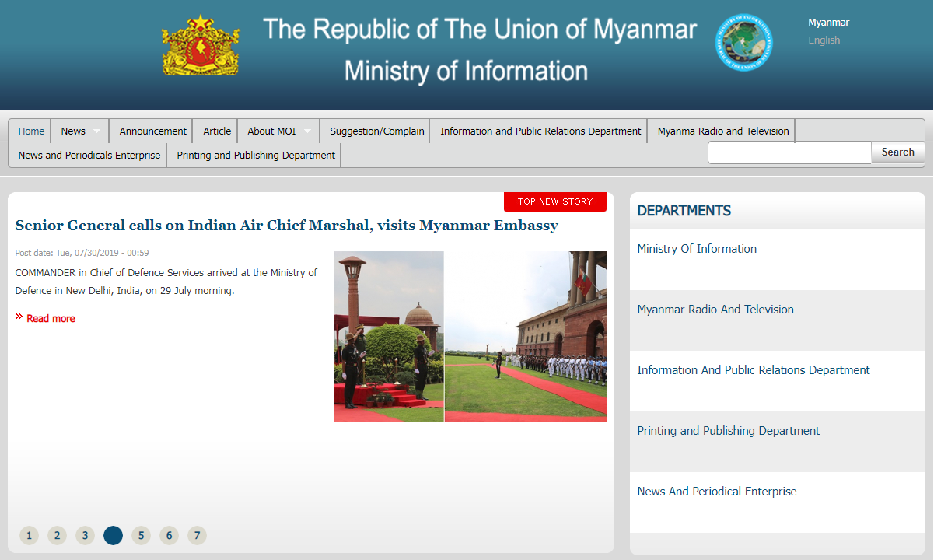The height and width of the screenshot is (560, 934).
Task: Open the Home menu item
Action: pos(32,131)
